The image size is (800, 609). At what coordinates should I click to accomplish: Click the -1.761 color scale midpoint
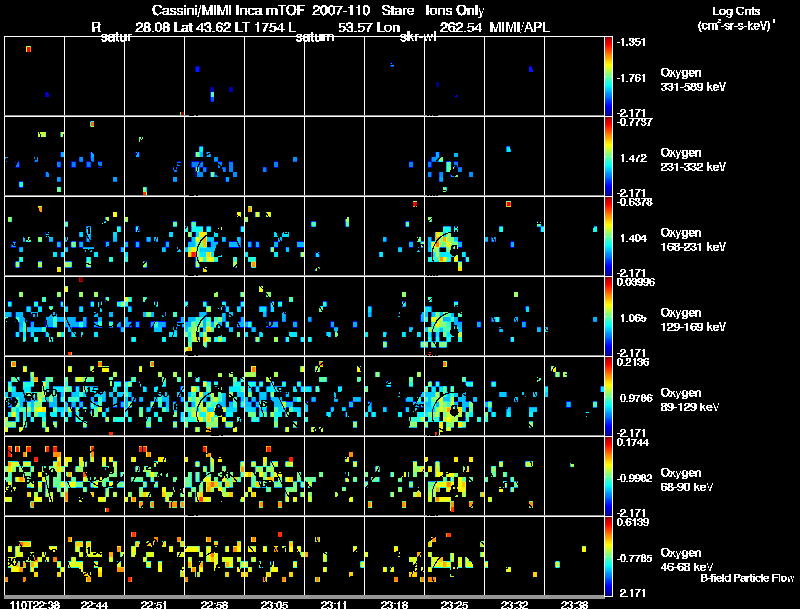pos(631,78)
